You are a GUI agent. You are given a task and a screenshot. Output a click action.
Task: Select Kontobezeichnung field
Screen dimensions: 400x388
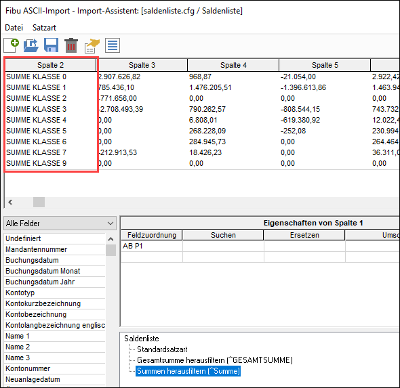[x=54, y=314]
